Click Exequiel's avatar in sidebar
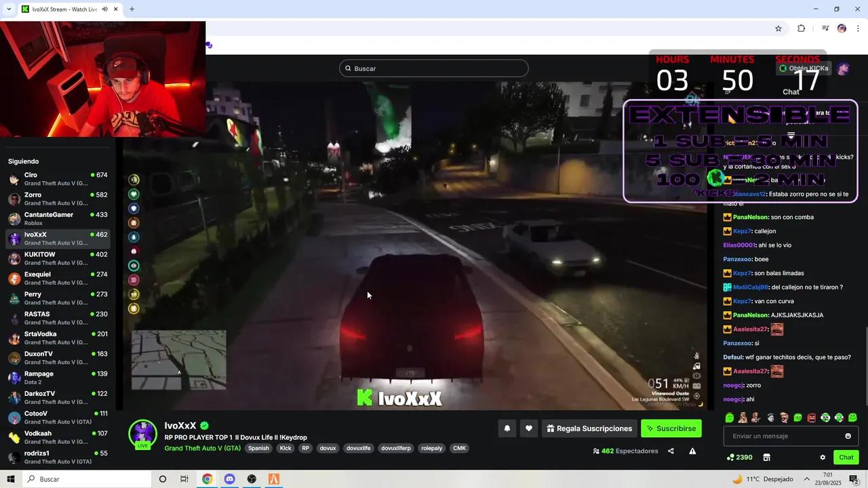 pyautogui.click(x=14, y=279)
